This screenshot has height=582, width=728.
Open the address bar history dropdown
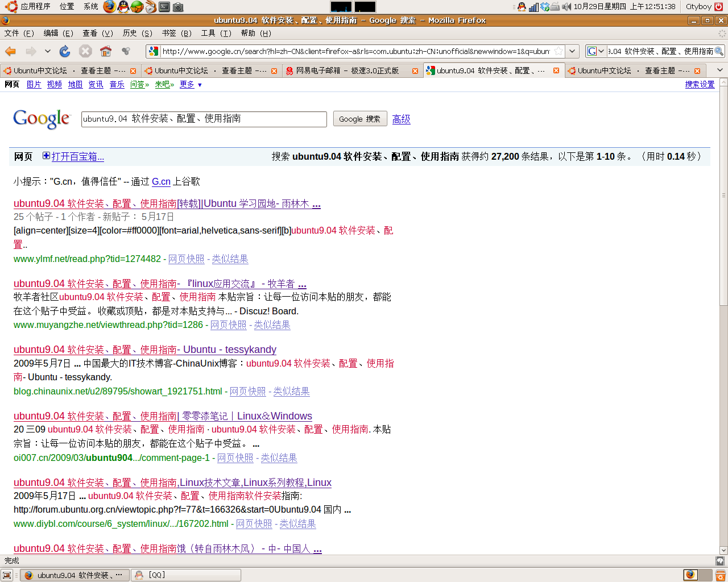[572, 51]
